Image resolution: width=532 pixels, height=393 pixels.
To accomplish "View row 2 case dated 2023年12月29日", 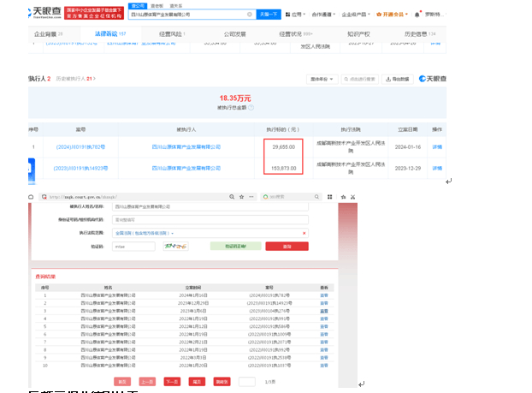I will click(x=324, y=303).
